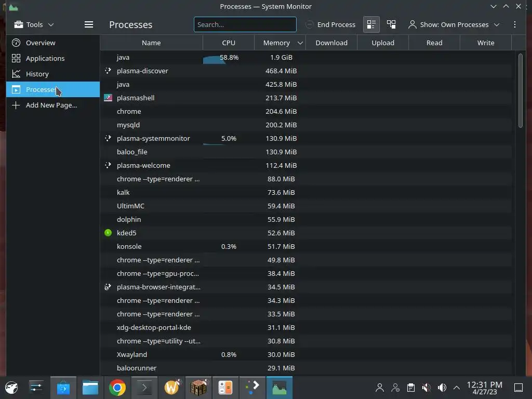The image size is (532, 399).
Task: Select the baloo_file process row
Action: 306,152
